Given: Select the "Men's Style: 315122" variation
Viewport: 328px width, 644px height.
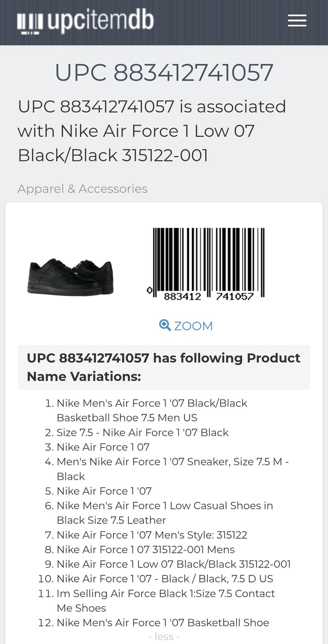Looking at the screenshot, I should (152, 535).
